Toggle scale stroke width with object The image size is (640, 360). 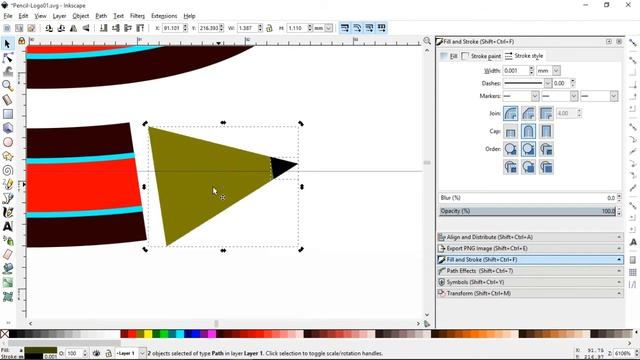tap(345, 28)
